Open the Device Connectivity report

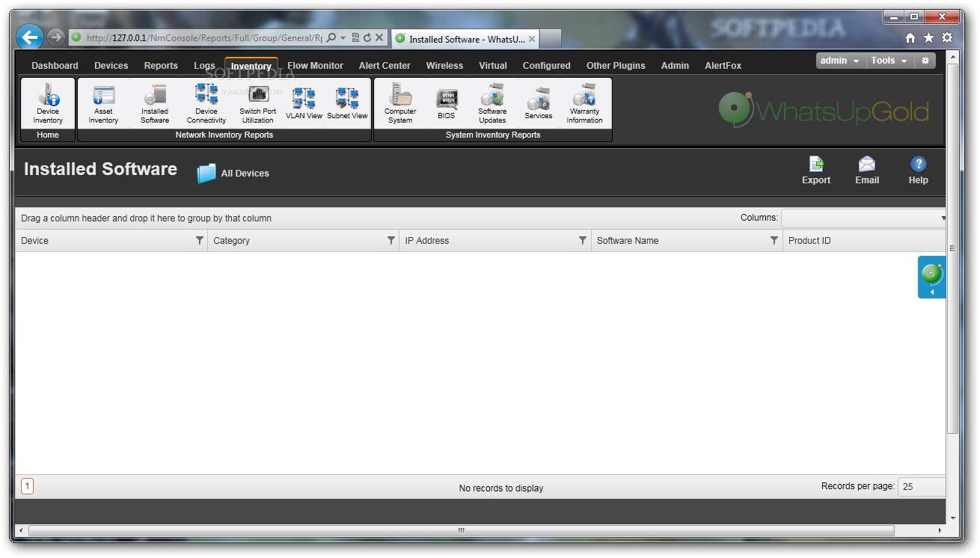point(206,105)
